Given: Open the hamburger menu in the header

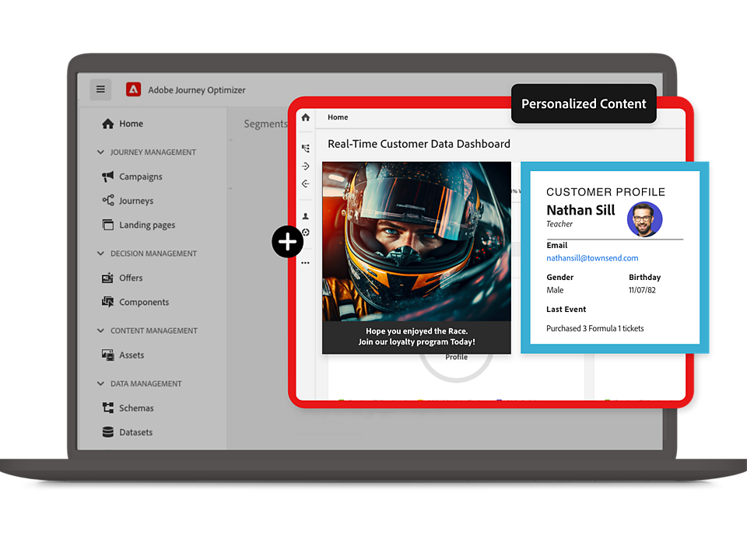Looking at the screenshot, I should coord(100,89).
